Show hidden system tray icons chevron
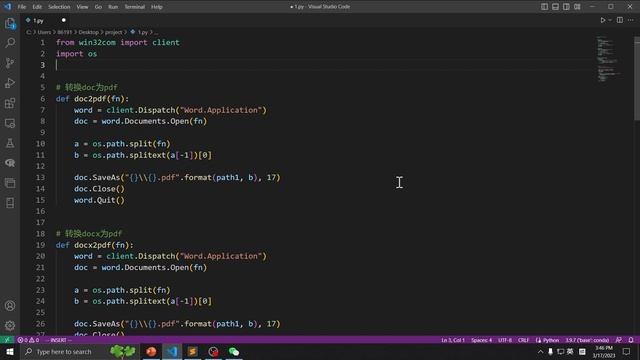 pos(540,351)
